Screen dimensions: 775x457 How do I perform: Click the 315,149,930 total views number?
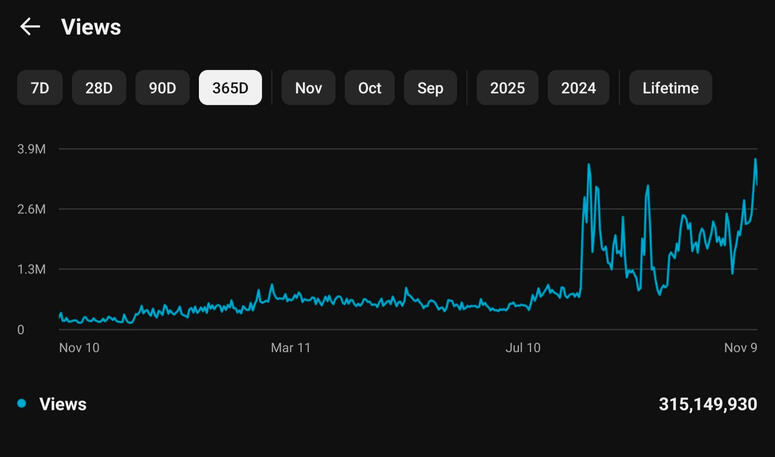point(708,404)
